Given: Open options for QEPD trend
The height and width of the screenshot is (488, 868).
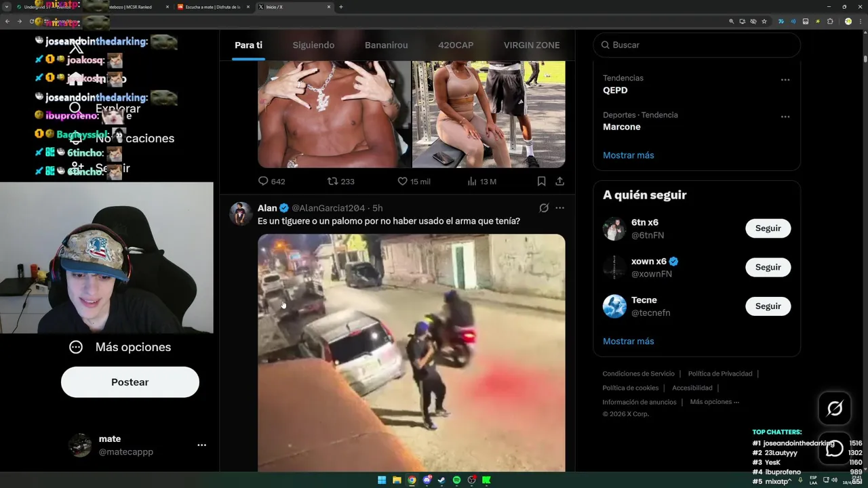Looking at the screenshot, I should 785,80.
